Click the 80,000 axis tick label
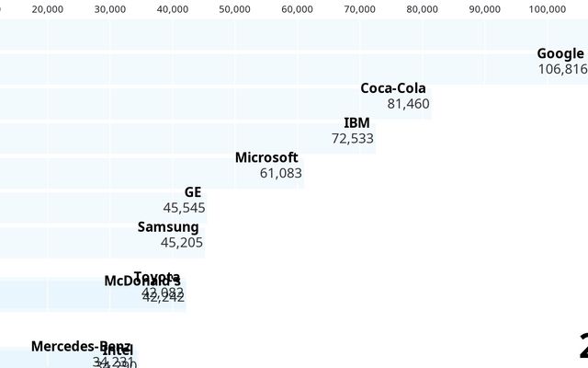588x368 pixels. coord(423,9)
